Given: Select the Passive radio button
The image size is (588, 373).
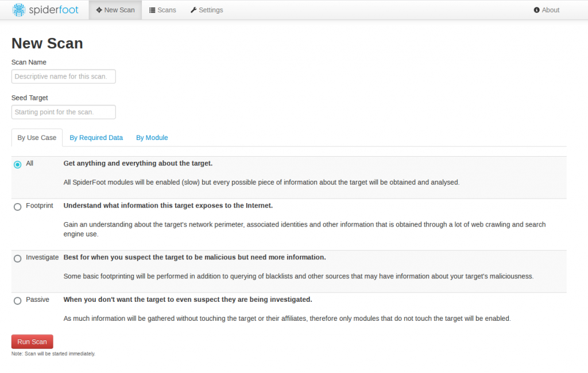Looking at the screenshot, I should [18, 301].
